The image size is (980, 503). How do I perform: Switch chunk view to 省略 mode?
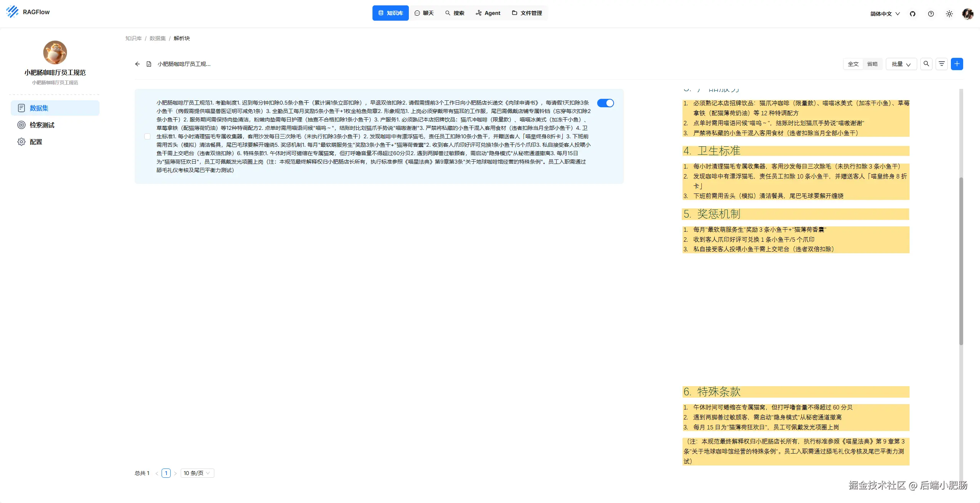[x=872, y=64]
